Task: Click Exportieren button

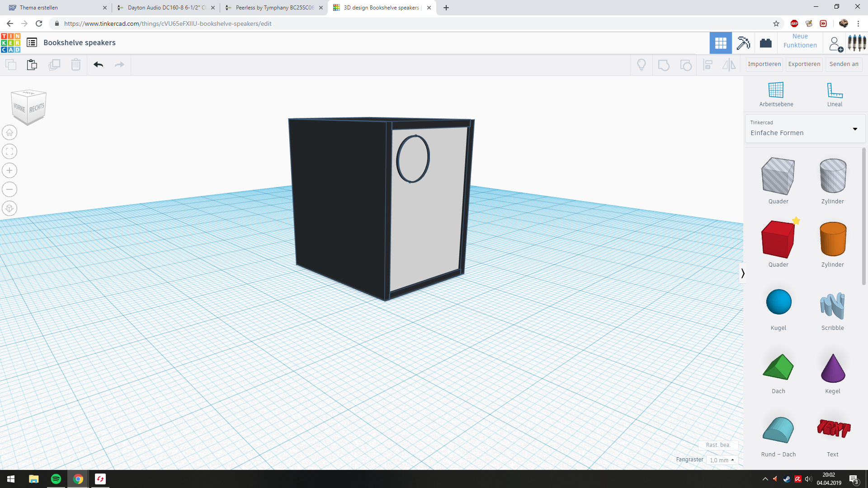Action: pyautogui.click(x=804, y=64)
